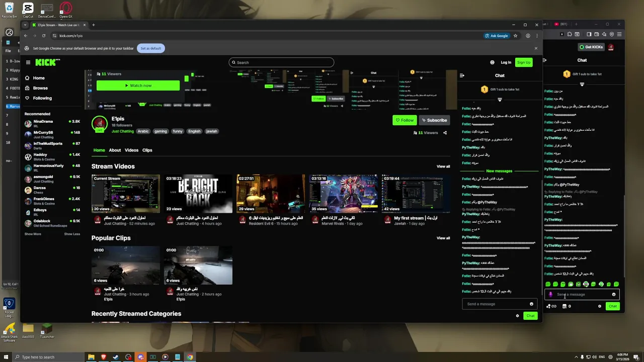Open a new Chrome tab
The height and width of the screenshot is (362, 644).
93,25
